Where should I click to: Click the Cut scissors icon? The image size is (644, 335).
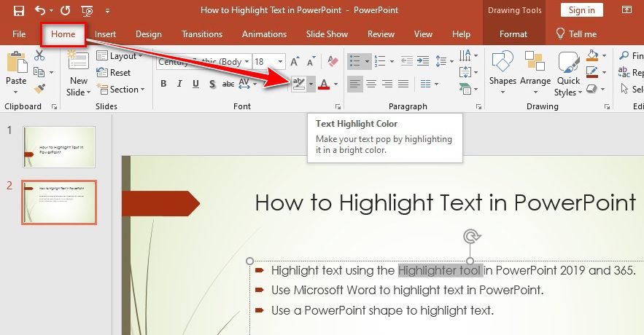tap(39, 55)
